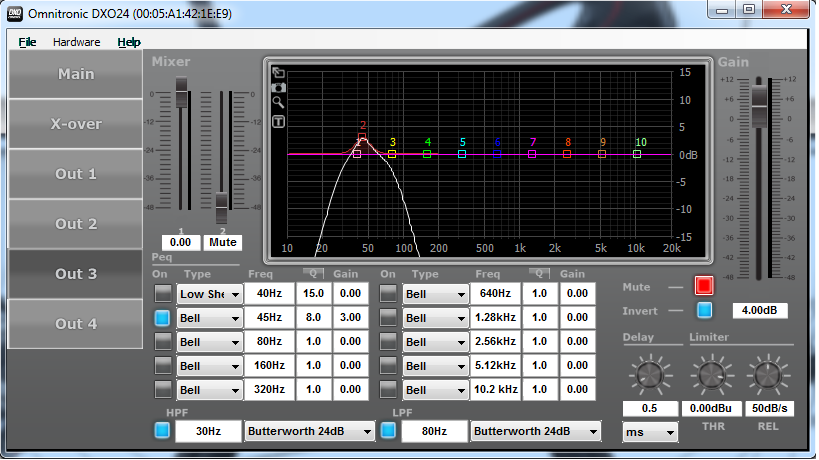Click the magnifier zoom icon in graph
The height and width of the screenshot is (460, 819).
[278, 102]
